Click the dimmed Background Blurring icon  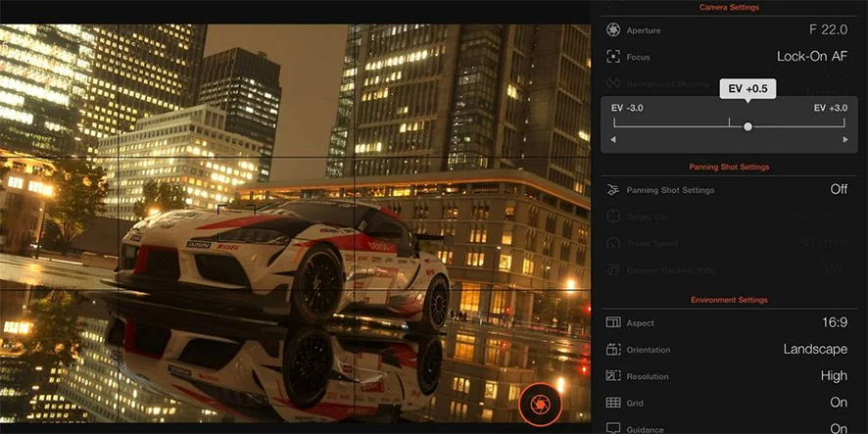tap(613, 83)
